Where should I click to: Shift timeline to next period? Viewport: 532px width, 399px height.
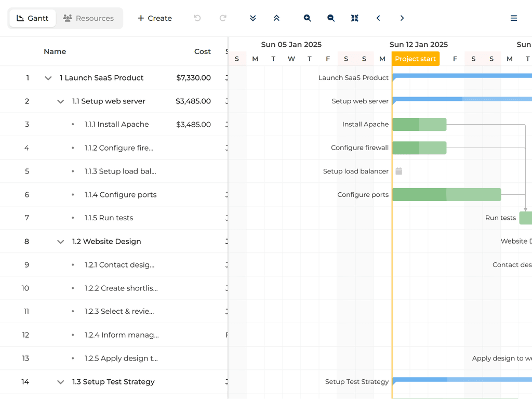click(x=402, y=18)
